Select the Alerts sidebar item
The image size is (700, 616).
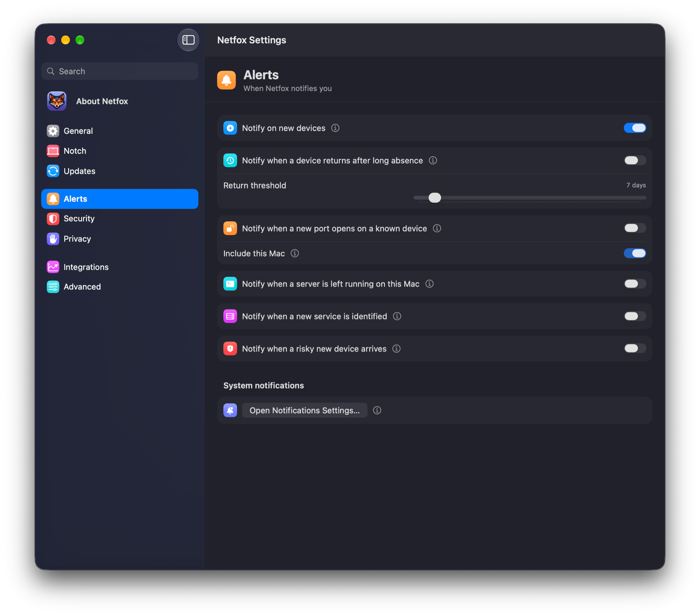coord(120,199)
